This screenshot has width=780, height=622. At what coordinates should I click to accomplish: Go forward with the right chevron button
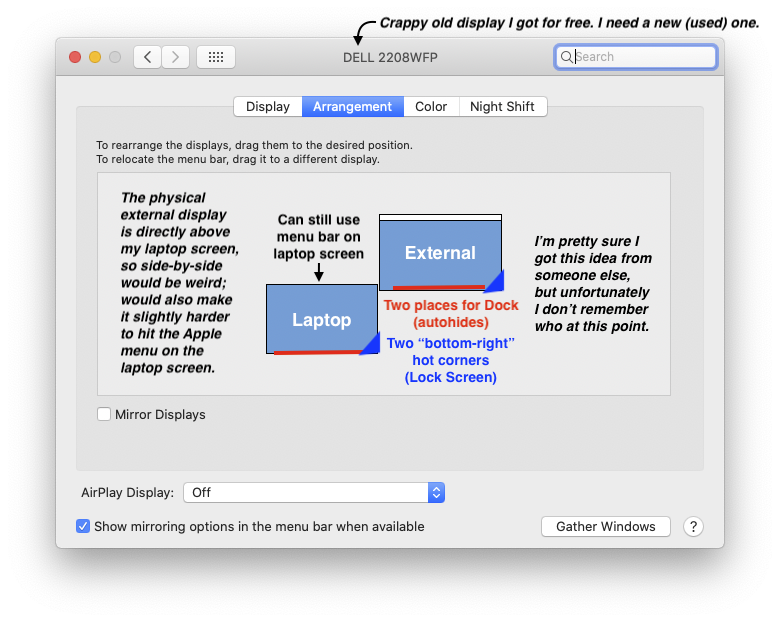[175, 57]
